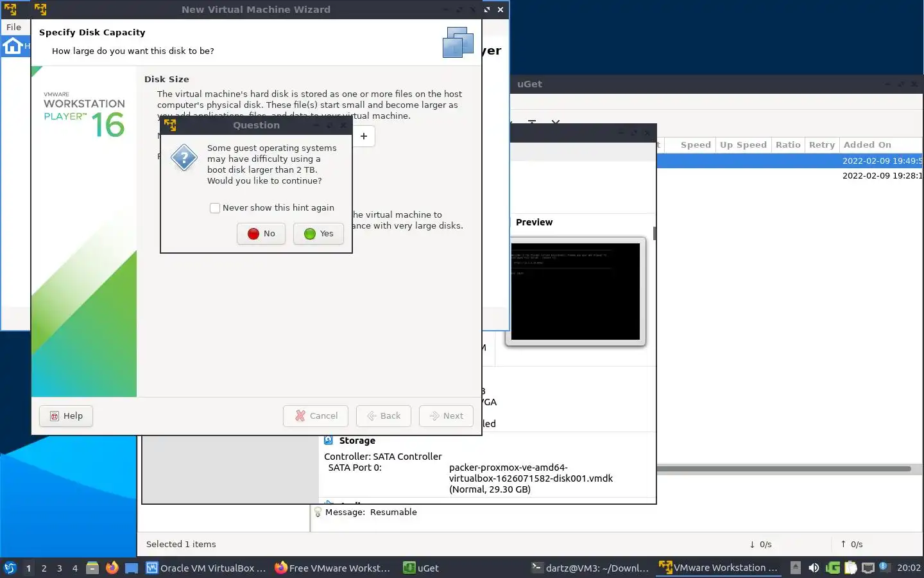Tick the 'Never show this hint again' checkbox

(x=215, y=208)
